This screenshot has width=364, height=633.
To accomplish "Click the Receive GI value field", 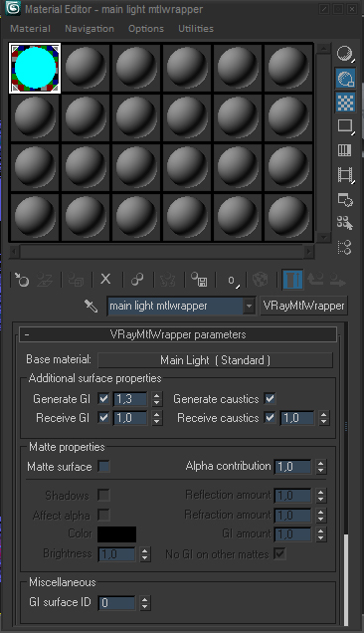I will (x=130, y=418).
